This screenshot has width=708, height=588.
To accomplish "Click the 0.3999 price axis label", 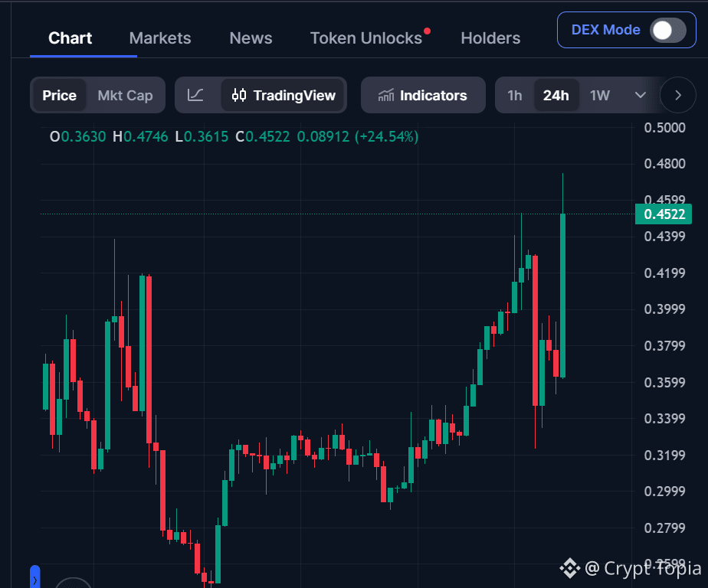I will [664, 309].
